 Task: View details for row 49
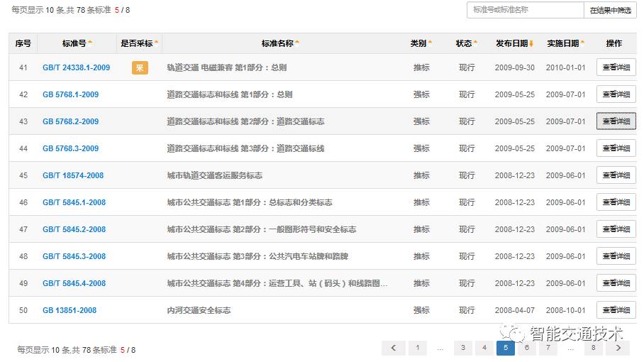616,283
